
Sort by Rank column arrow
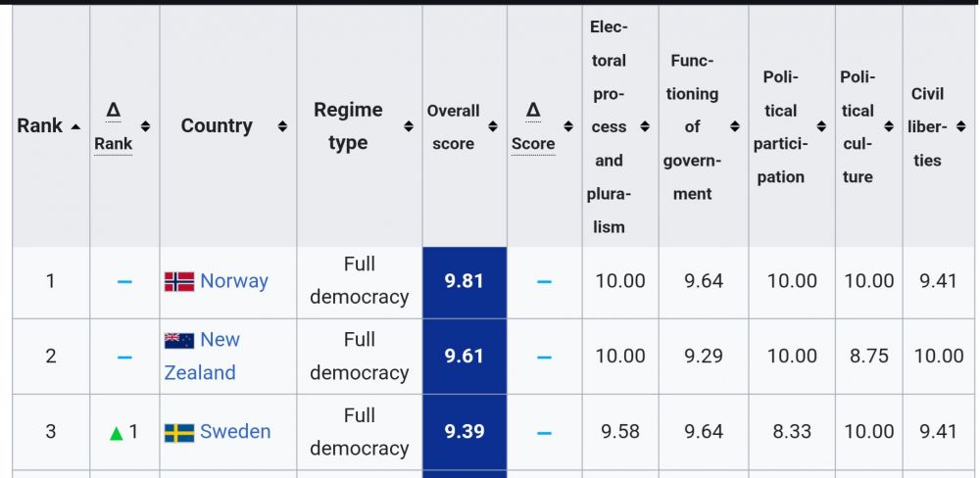coord(75,126)
